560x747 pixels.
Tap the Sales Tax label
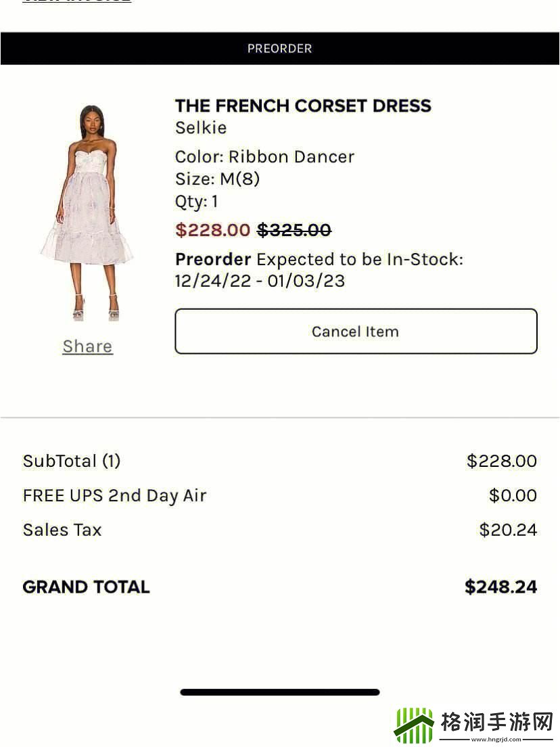point(62,529)
